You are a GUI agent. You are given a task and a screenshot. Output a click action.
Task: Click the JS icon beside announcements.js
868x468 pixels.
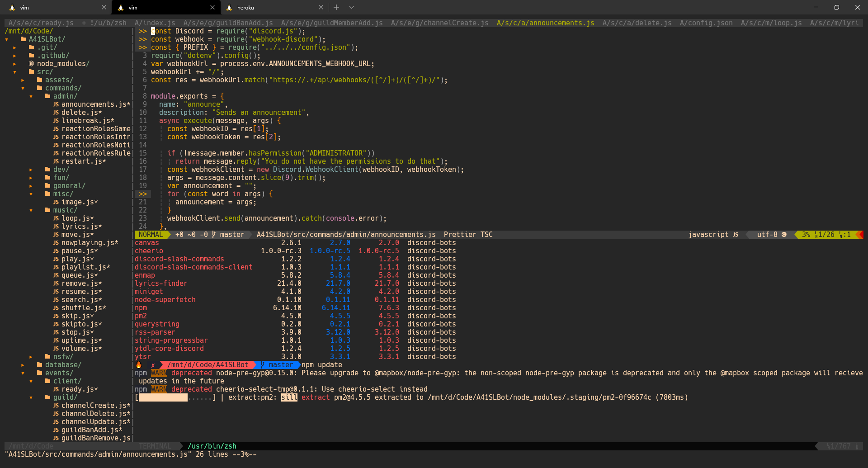click(56, 104)
